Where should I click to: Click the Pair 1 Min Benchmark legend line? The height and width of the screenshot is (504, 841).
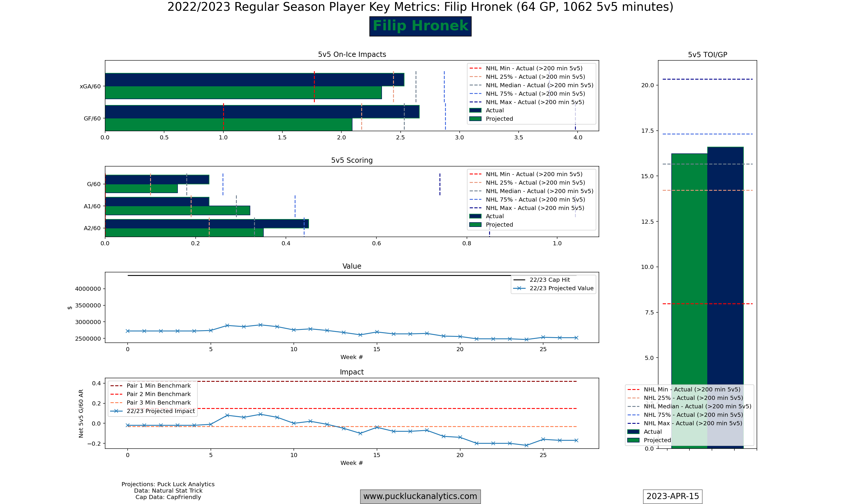click(116, 386)
